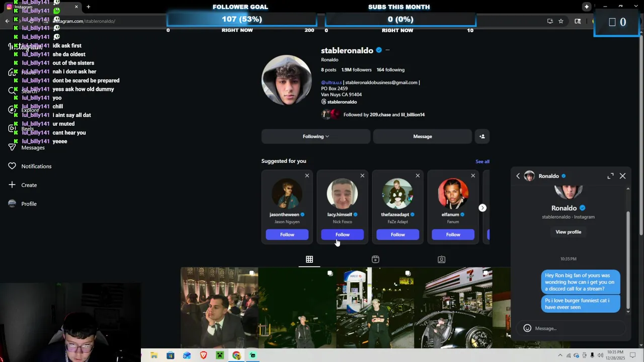Screen dimensions: 644x362
Task: Close the Instagram browser tab
Action: [x=76, y=7]
